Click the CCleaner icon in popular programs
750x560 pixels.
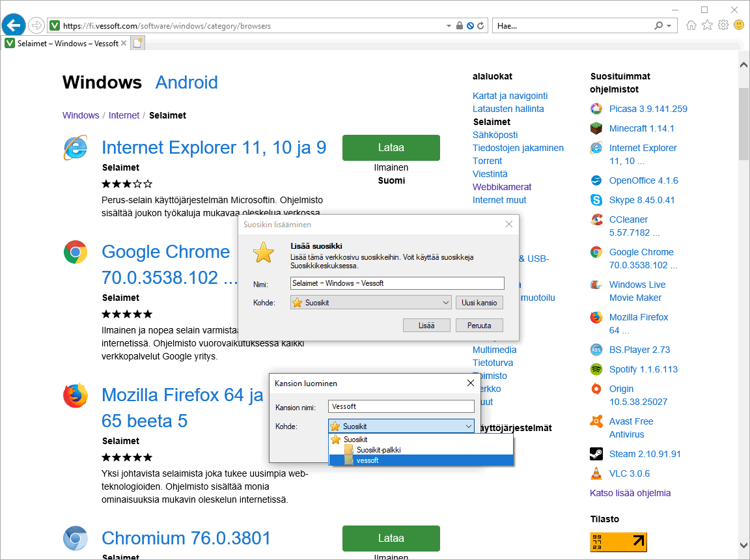(x=596, y=220)
